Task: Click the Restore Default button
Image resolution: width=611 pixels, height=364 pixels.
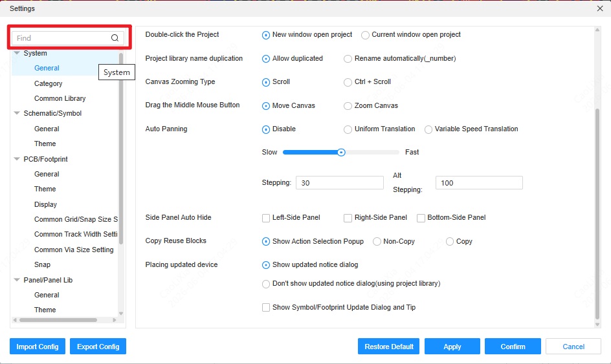Action: 388,346
